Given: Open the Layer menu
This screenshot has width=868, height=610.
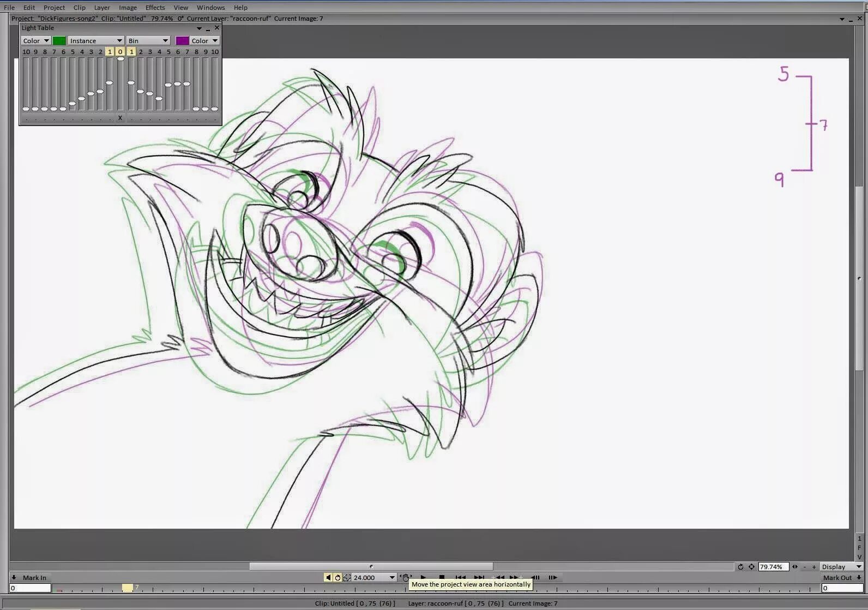Looking at the screenshot, I should (101, 8).
